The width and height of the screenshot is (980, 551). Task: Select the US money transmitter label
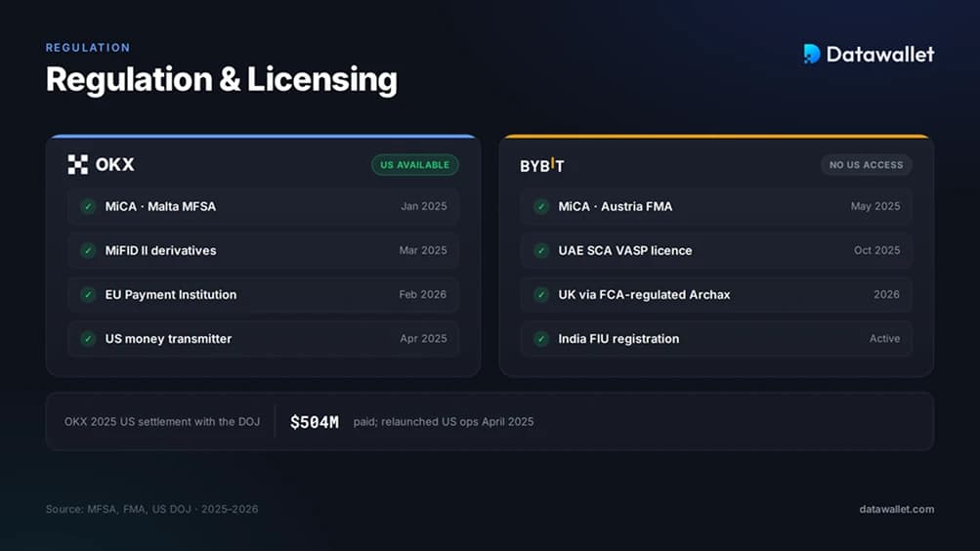(168, 339)
